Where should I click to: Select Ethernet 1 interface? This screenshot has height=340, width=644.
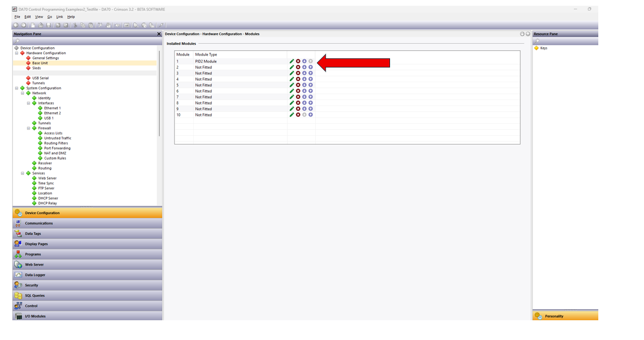point(52,108)
